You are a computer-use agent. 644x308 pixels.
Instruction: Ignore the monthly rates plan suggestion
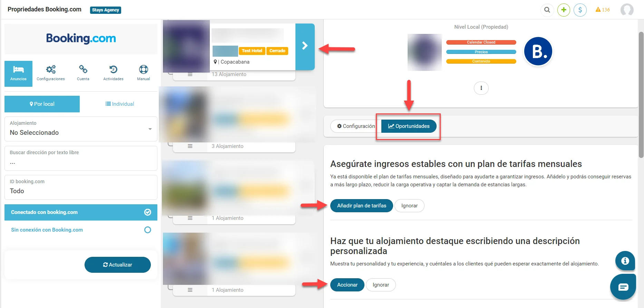click(409, 206)
